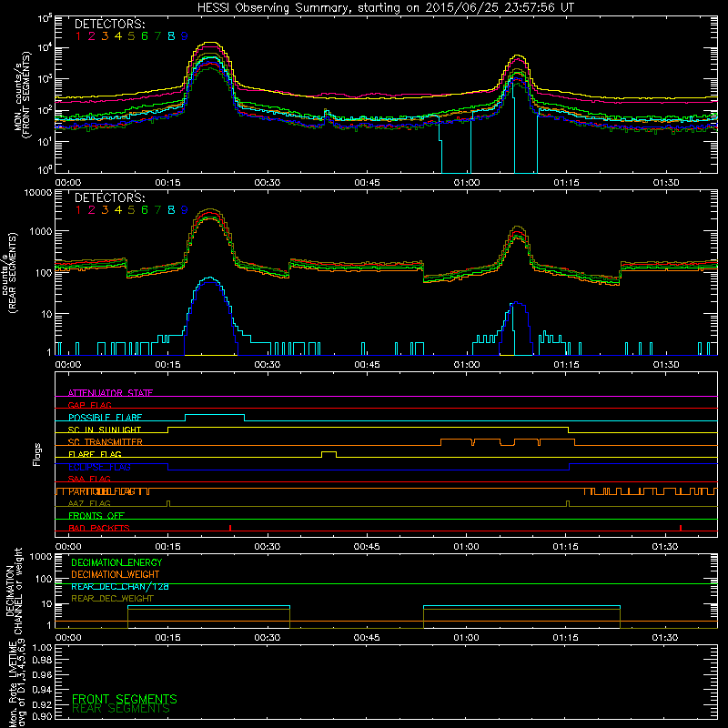728x728 pixels.
Task: Click the 'SC TRANSMITTER' flag label
Action: click(106, 442)
